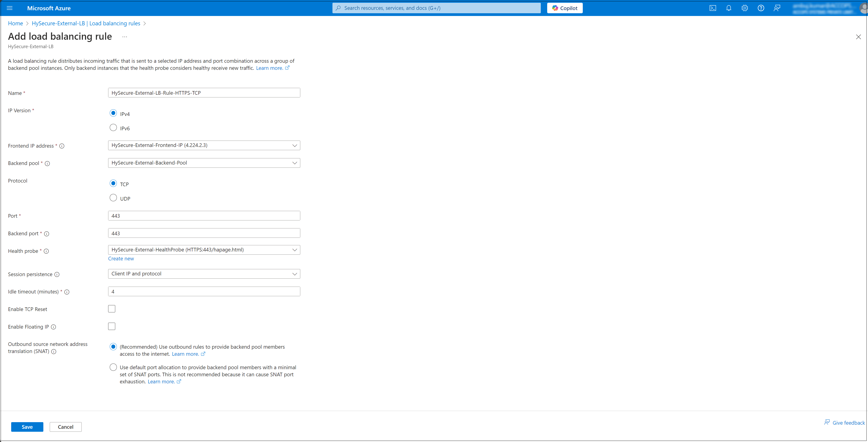
Task: Enable the TCP Reset checkbox
Action: pos(112,309)
